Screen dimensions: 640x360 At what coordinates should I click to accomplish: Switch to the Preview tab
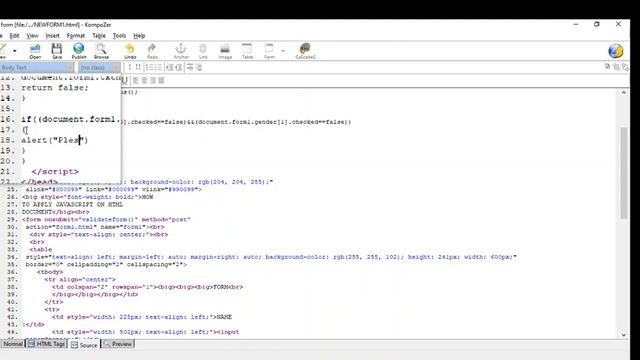point(118,344)
